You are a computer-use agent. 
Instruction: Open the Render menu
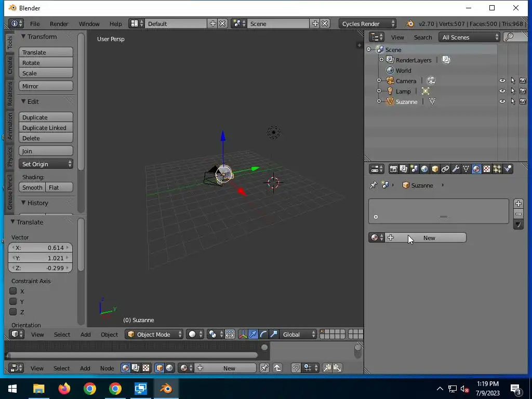[59, 24]
